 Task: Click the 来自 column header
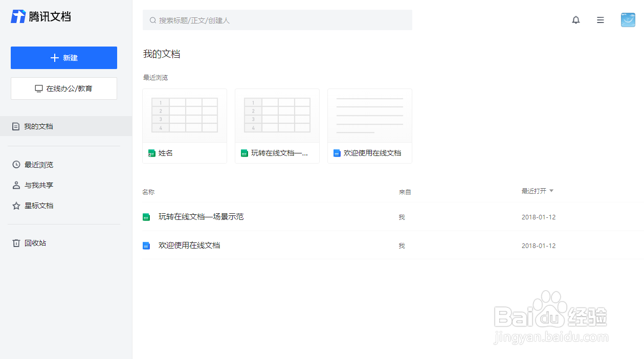(405, 192)
